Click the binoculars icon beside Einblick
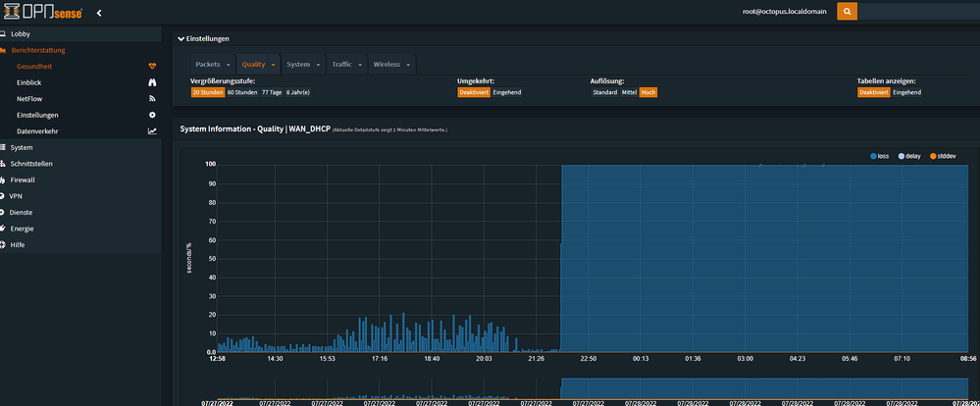Viewport: 980px width, 406px height. tap(152, 82)
